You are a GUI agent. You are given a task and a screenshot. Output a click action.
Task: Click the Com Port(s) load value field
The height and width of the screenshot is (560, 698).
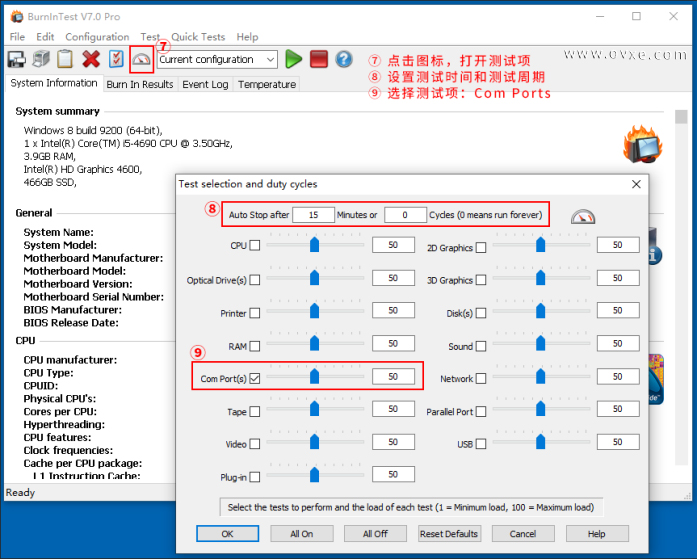tap(393, 377)
